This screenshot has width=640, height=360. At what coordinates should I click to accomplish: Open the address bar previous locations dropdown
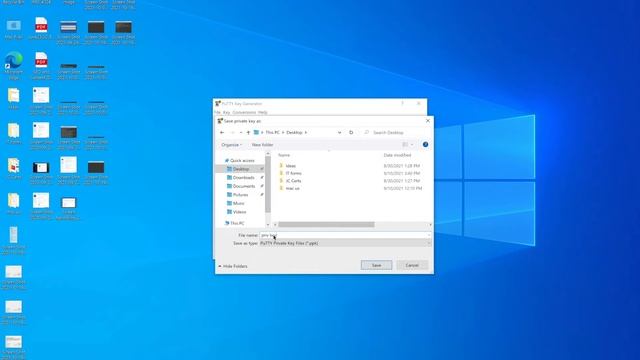(x=340, y=133)
